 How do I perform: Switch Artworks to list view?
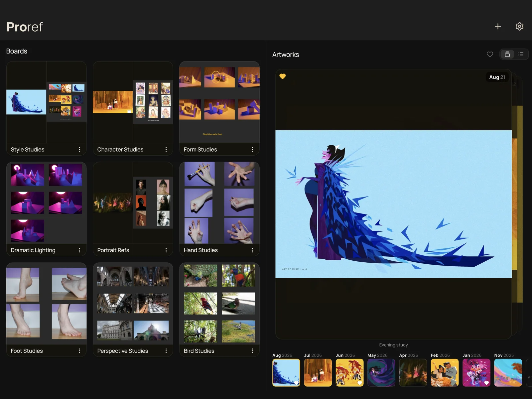[x=521, y=54]
